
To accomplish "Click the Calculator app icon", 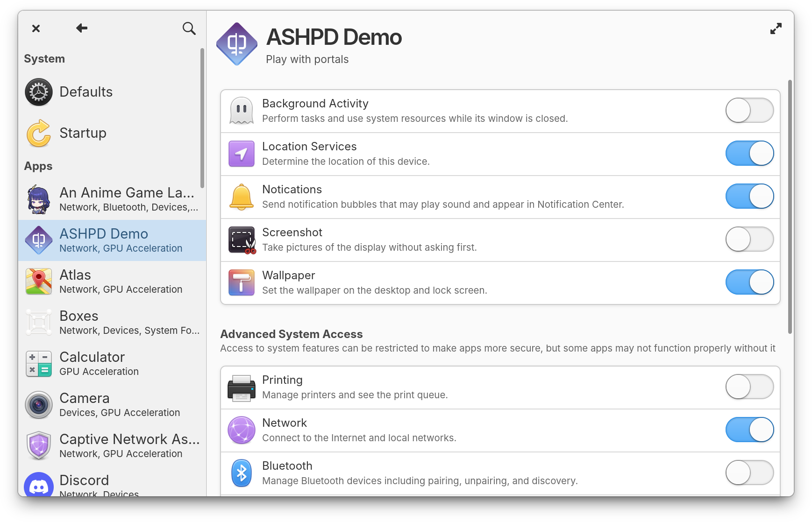I will [x=39, y=364].
